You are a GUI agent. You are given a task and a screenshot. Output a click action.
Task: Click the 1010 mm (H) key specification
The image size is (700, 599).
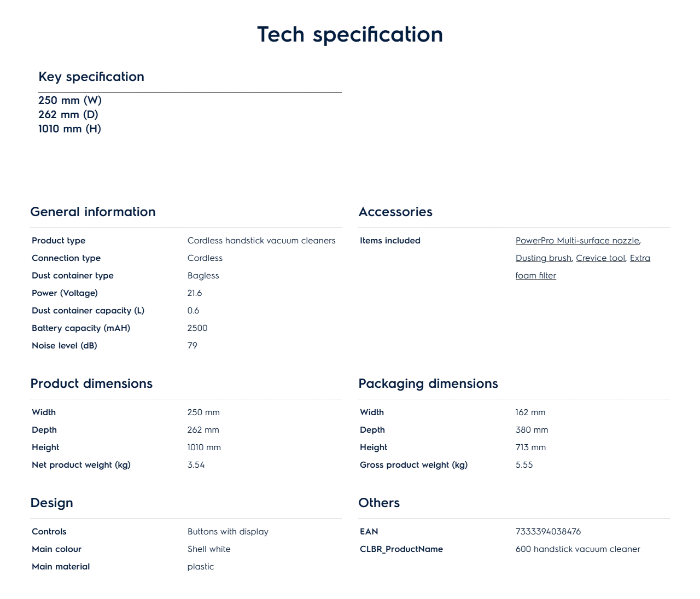coord(69,129)
